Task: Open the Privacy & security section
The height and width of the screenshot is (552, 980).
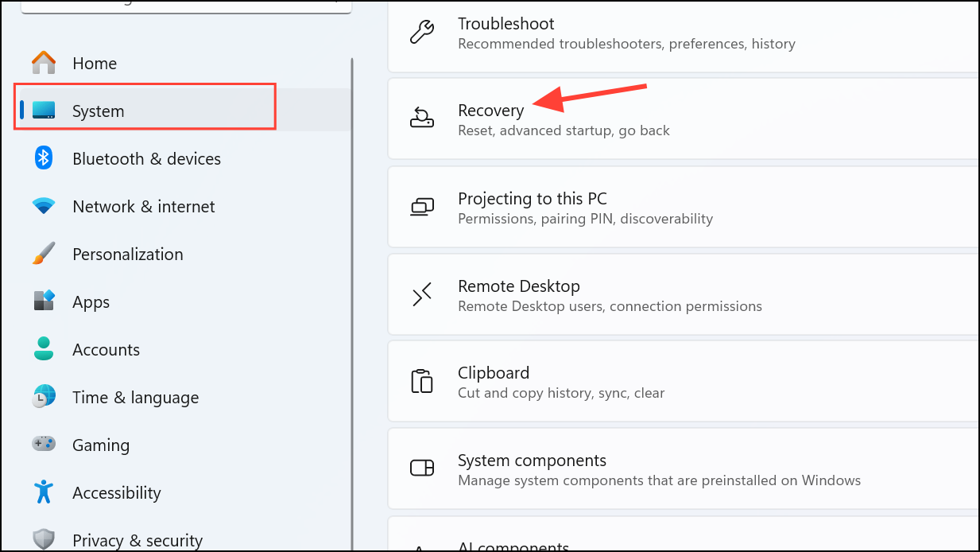Action: [x=137, y=539]
